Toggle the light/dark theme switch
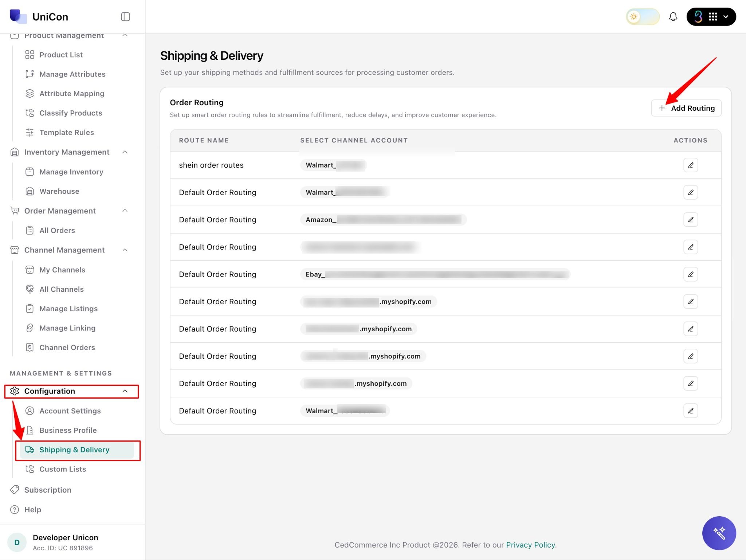The height and width of the screenshot is (560, 746). pos(643,17)
